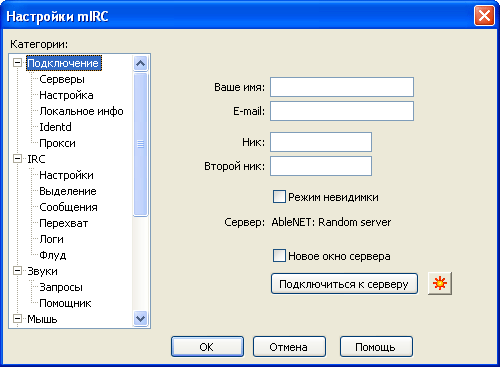Select the Звуки category
Screen dimensions: 500x367
point(42,271)
